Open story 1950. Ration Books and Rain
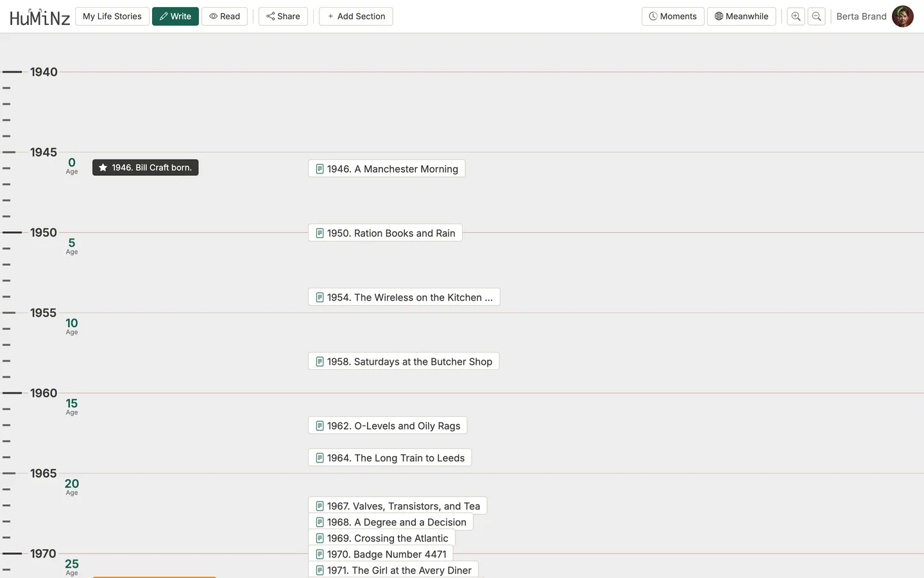 385,233
